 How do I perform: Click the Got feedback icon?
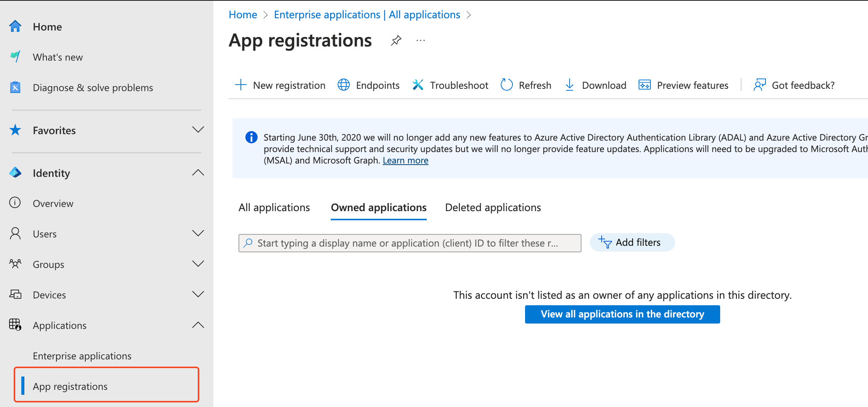click(x=759, y=85)
